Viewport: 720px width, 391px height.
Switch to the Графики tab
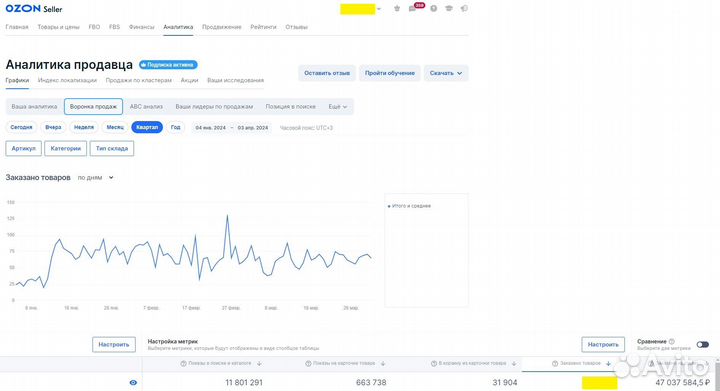pos(17,80)
